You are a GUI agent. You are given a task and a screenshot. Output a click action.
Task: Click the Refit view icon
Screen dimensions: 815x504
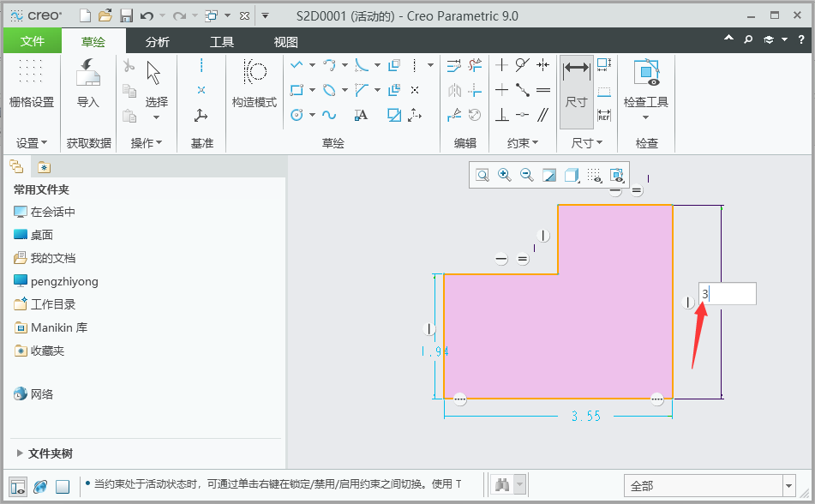(x=482, y=175)
